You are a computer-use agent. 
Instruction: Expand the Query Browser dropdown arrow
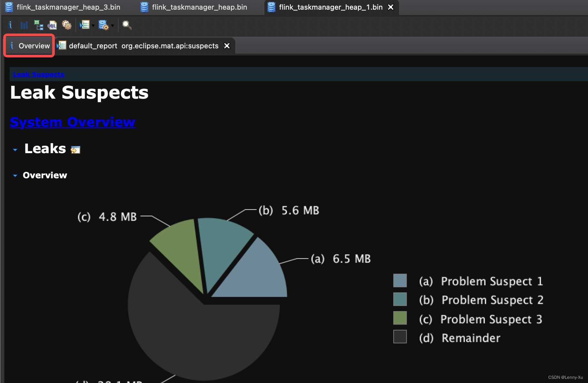112,25
